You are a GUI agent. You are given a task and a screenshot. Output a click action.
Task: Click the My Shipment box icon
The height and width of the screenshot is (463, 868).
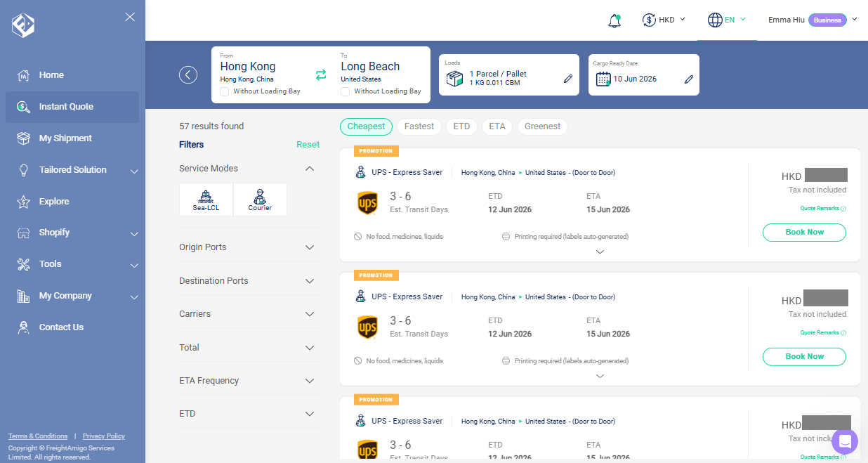23,138
